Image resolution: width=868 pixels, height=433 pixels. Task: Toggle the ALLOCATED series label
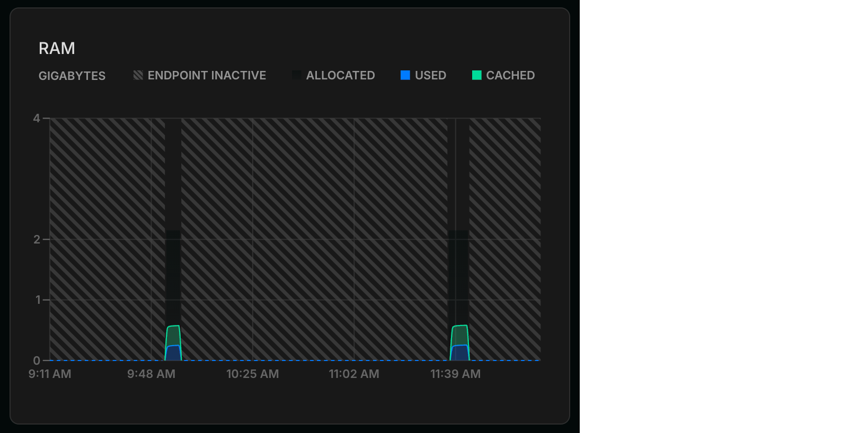point(340,75)
